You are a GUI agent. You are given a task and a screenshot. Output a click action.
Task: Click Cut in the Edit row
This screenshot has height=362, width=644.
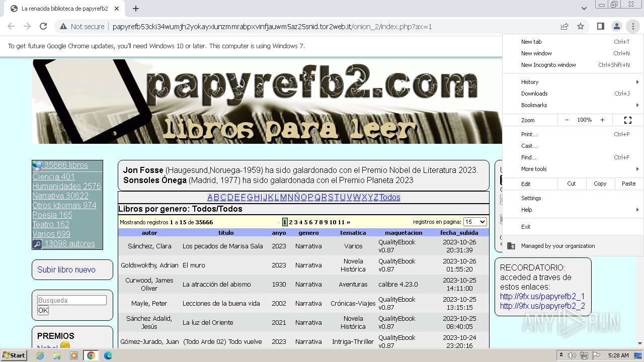(572, 184)
